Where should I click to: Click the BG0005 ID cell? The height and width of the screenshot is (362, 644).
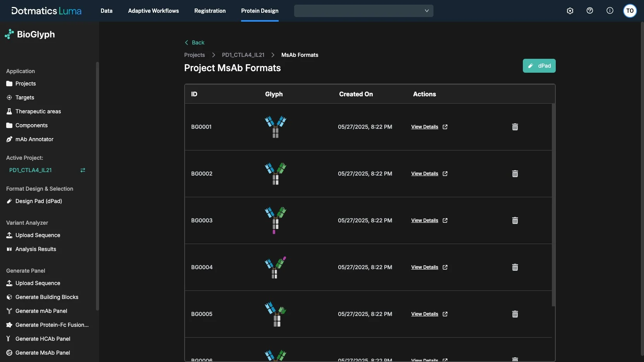[x=202, y=314]
